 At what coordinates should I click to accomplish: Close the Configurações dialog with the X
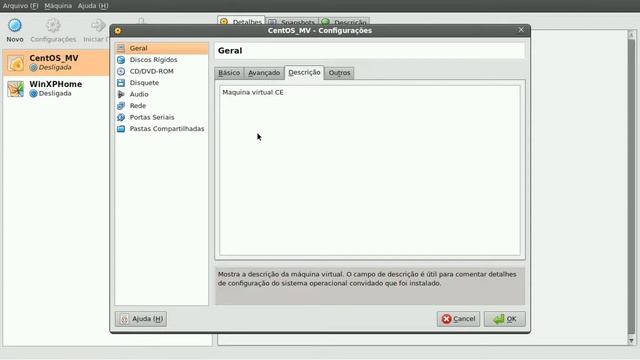click(x=521, y=30)
